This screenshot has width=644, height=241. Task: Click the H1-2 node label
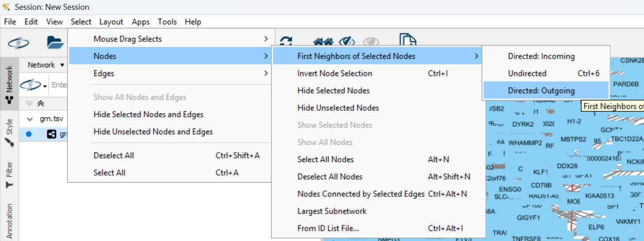click(574, 121)
